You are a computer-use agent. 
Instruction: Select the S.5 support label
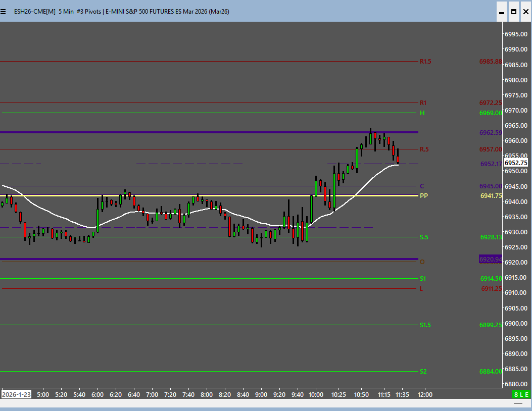(x=424, y=237)
